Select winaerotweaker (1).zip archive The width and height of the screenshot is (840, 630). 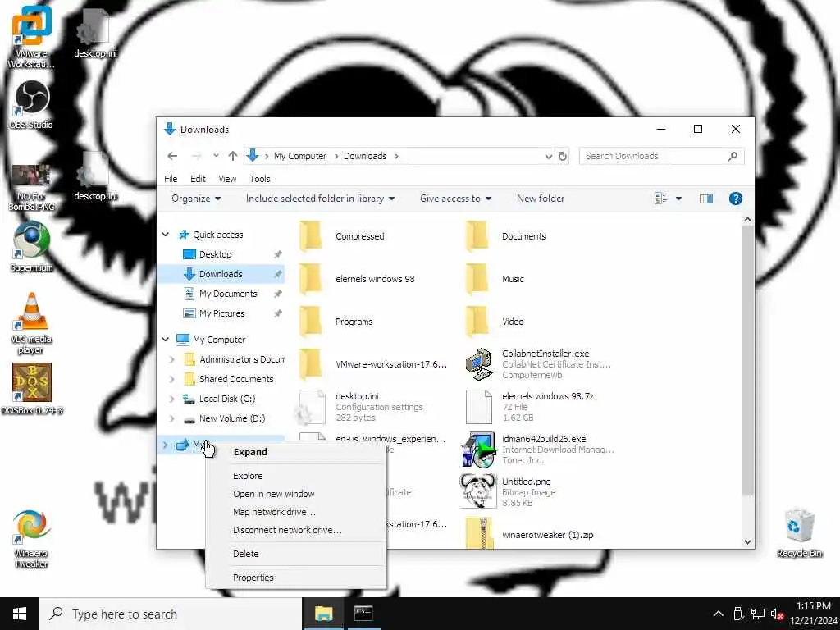pos(531,534)
